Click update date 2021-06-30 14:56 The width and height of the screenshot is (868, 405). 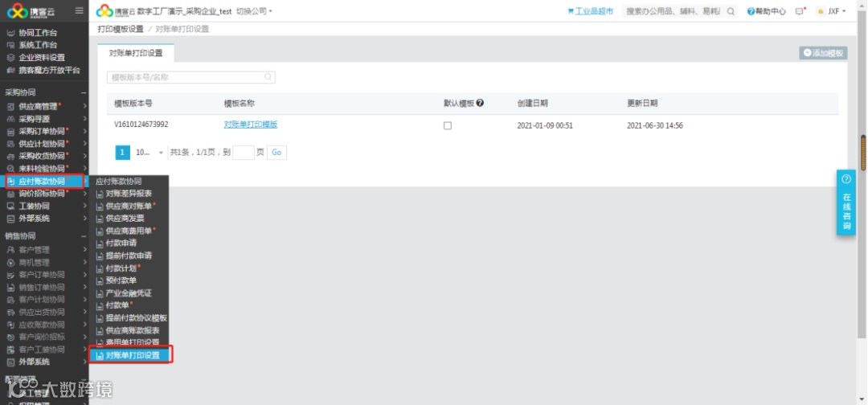[655, 125]
